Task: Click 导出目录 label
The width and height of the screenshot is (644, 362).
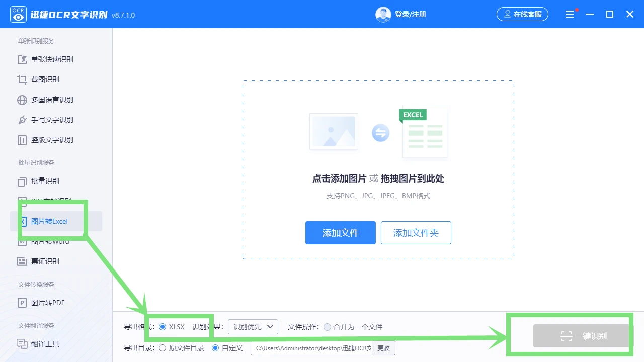Action: click(139, 348)
